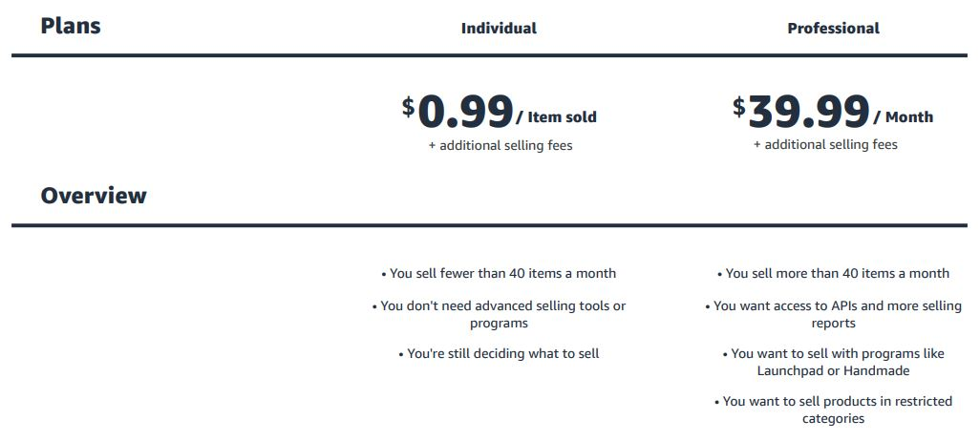Screen dimensions: 980x441
Task: Click additional selling fees under Individual price
Action: (501, 146)
